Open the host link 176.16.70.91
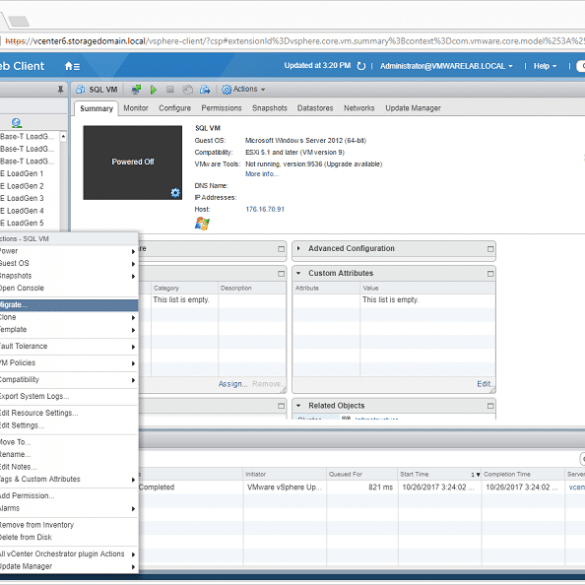585x585 pixels. coord(265,209)
